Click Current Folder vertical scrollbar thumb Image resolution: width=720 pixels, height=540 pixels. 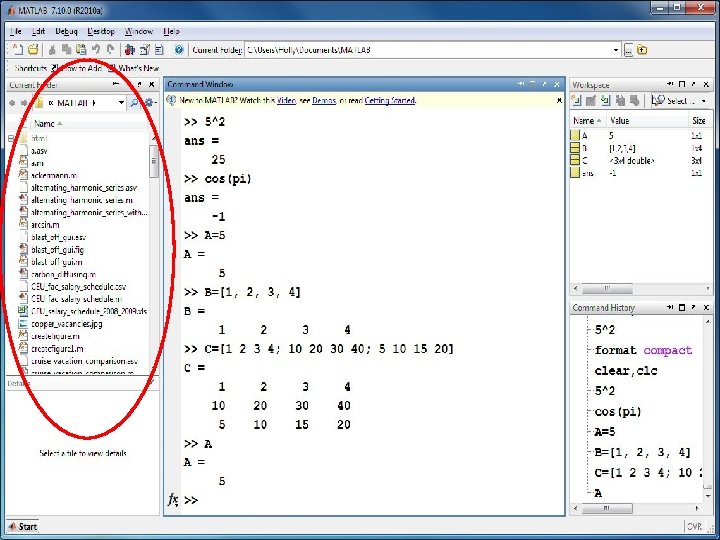(154, 161)
